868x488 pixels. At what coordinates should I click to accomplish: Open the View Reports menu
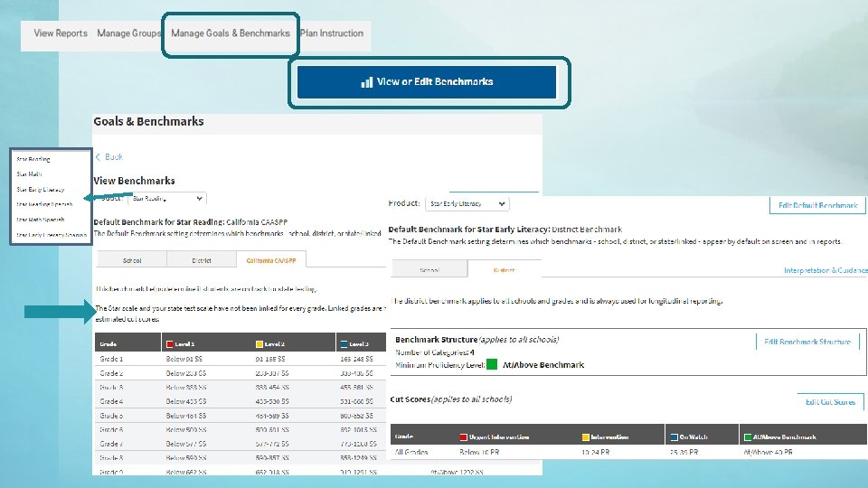coord(61,33)
